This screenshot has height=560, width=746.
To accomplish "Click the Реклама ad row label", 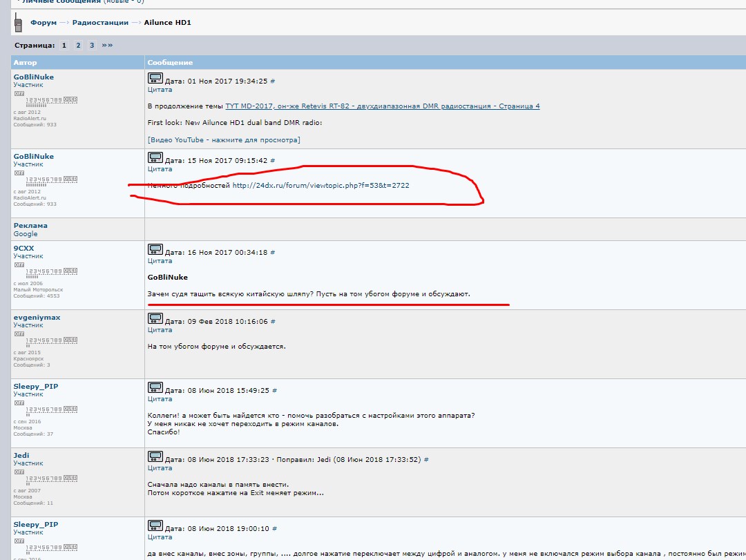I will (x=30, y=226).
